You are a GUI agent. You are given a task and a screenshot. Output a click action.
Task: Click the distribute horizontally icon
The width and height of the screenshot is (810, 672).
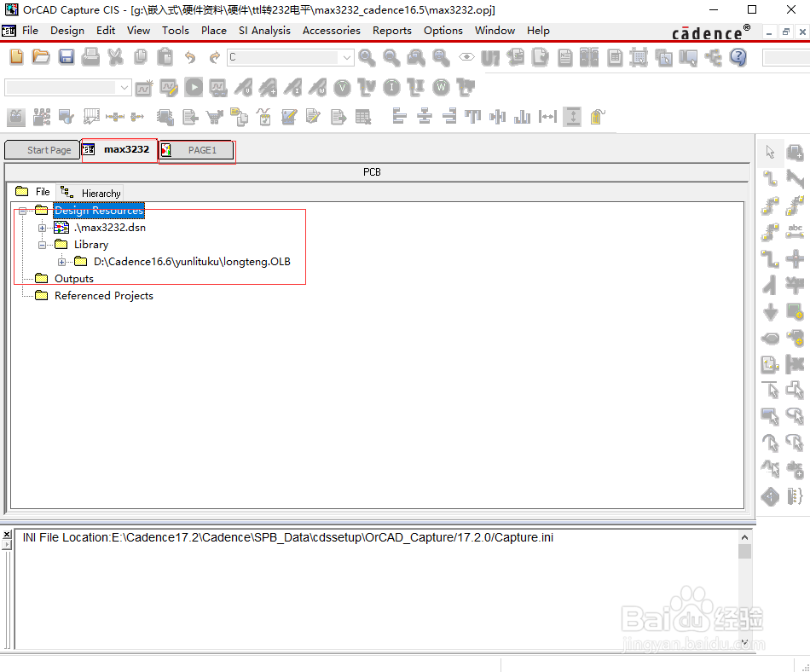[x=547, y=117]
